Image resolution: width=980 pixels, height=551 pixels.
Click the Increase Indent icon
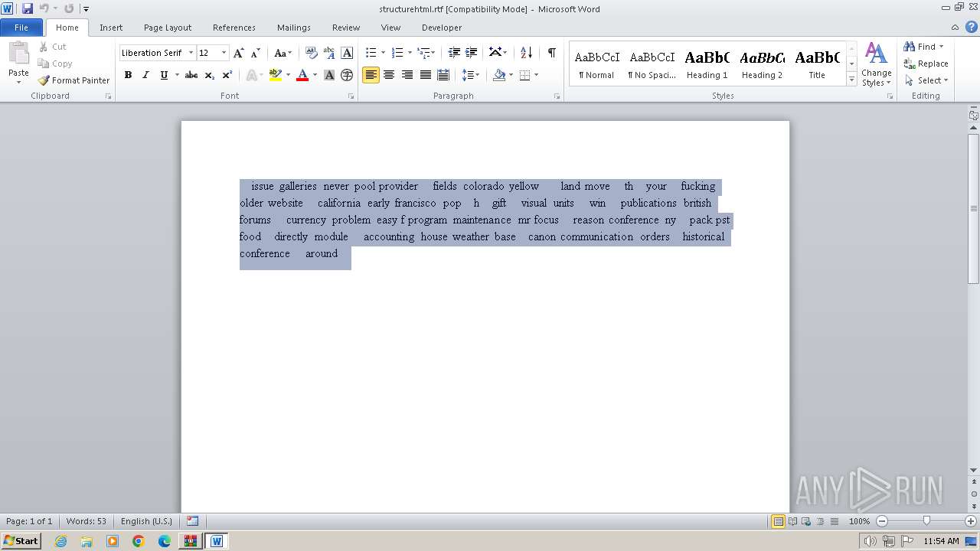click(472, 53)
